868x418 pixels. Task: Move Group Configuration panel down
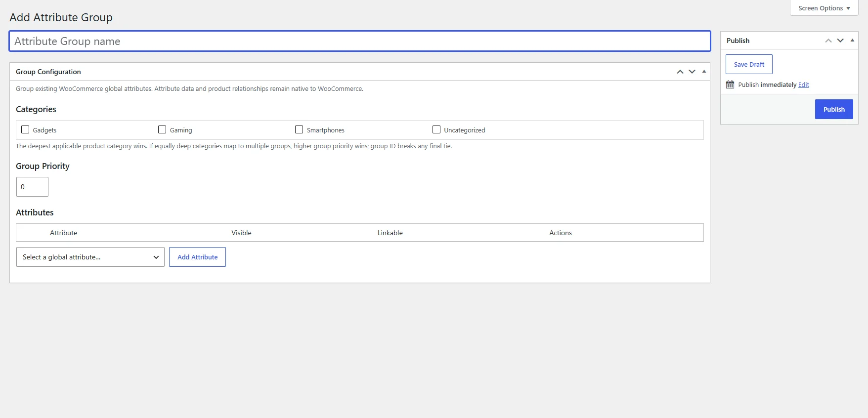pyautogui.click(x=692, y=72)
